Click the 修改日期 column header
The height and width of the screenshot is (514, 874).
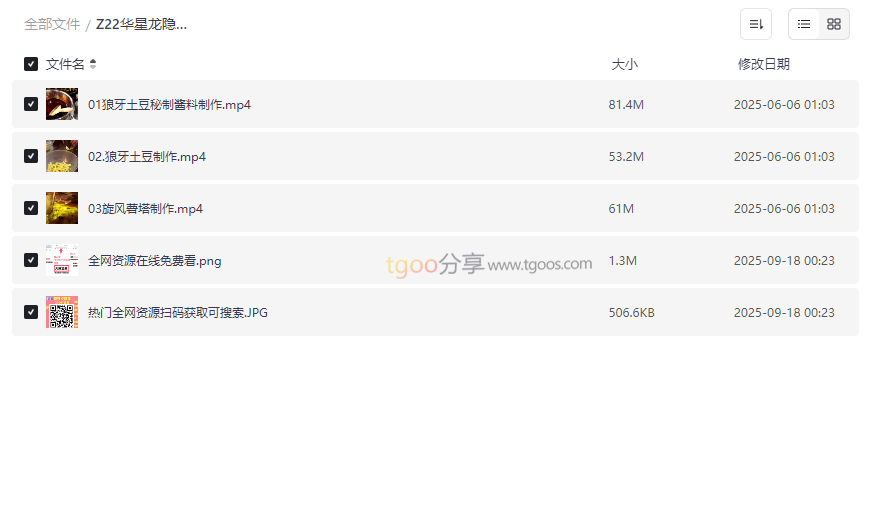tap(764, 64)
